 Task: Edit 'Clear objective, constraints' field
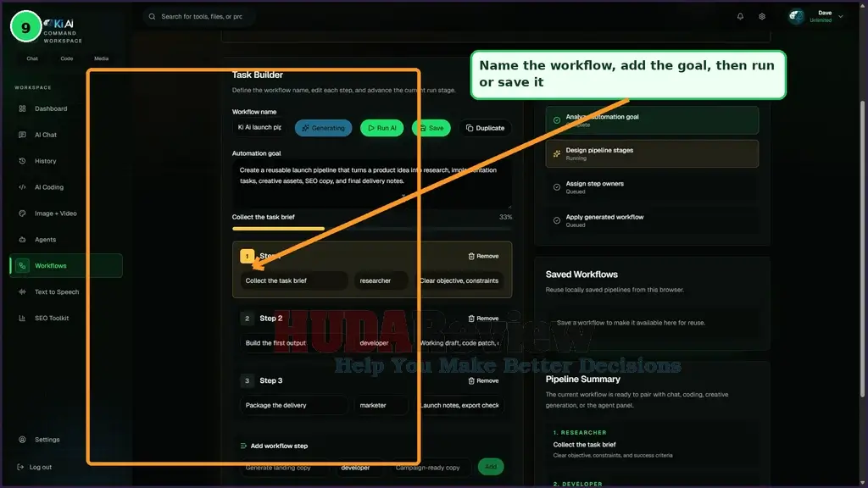(459, 280)
